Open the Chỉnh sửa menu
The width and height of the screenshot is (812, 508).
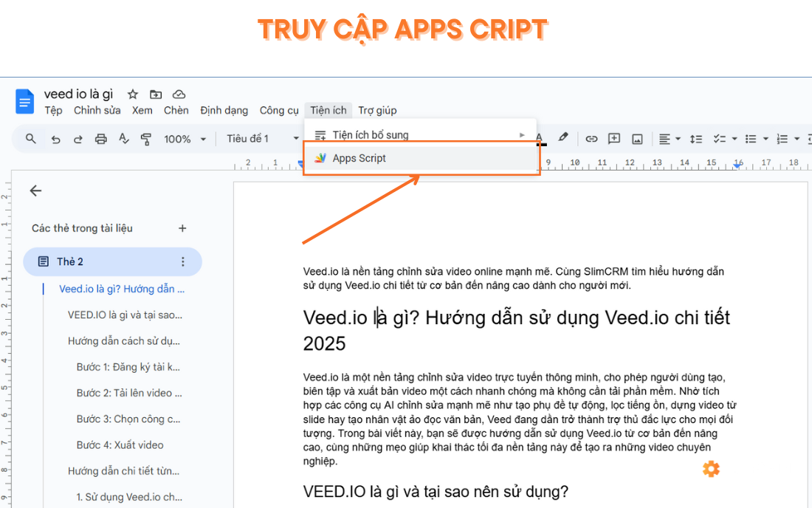(97, 110)
